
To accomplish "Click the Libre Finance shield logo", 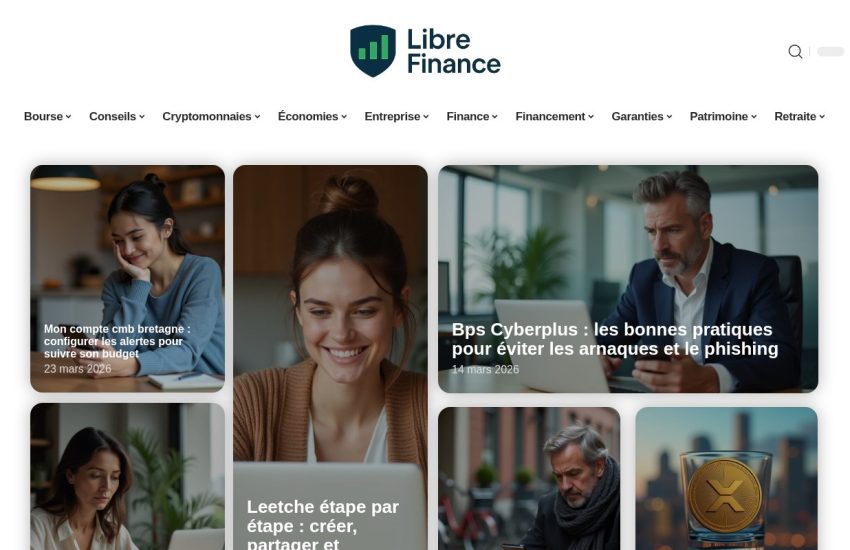I will pos(373,51).
